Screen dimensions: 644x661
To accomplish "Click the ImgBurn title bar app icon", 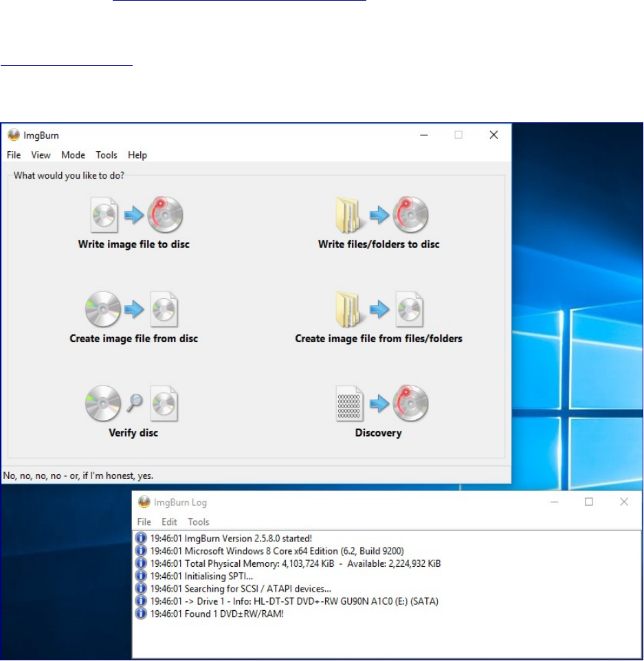I will pos(13,135).
